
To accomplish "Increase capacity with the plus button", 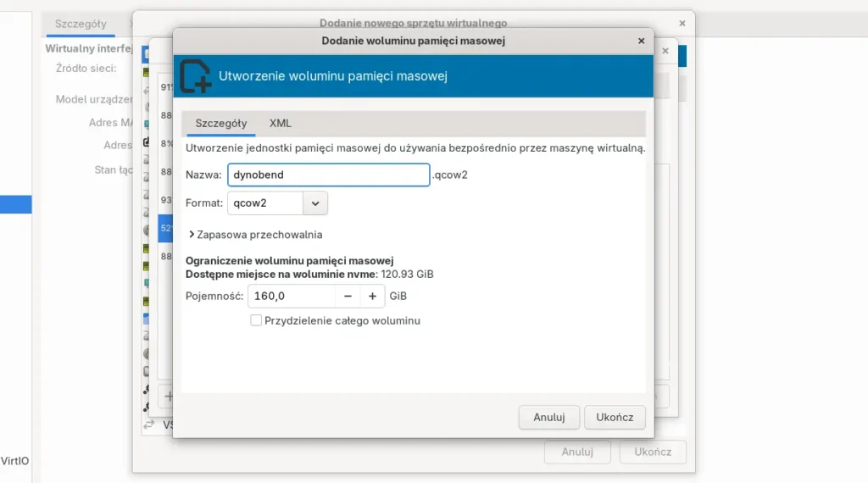I will [x=373, y=296].
